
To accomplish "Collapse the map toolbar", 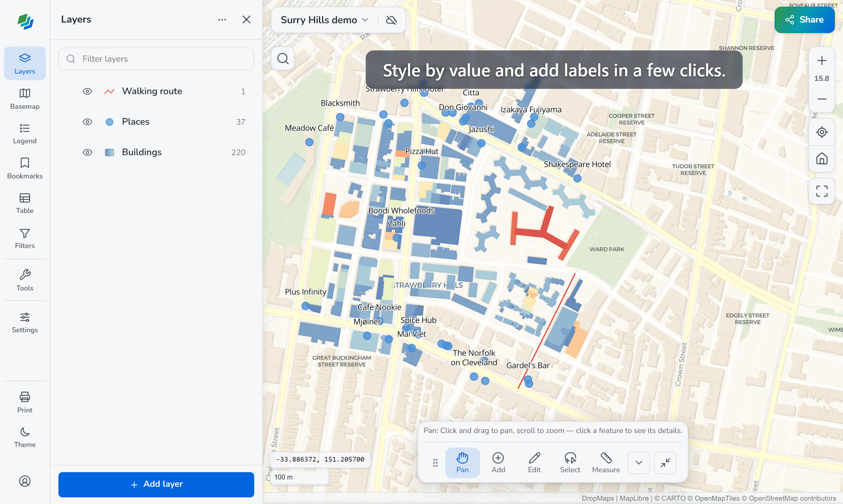I will point(665,463).
